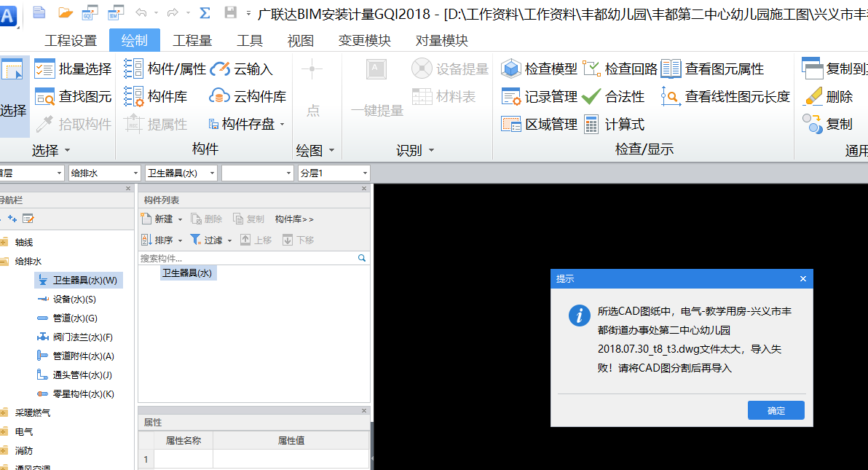Select 通头管件(水)(J) in navigation tree

point(74,375)
